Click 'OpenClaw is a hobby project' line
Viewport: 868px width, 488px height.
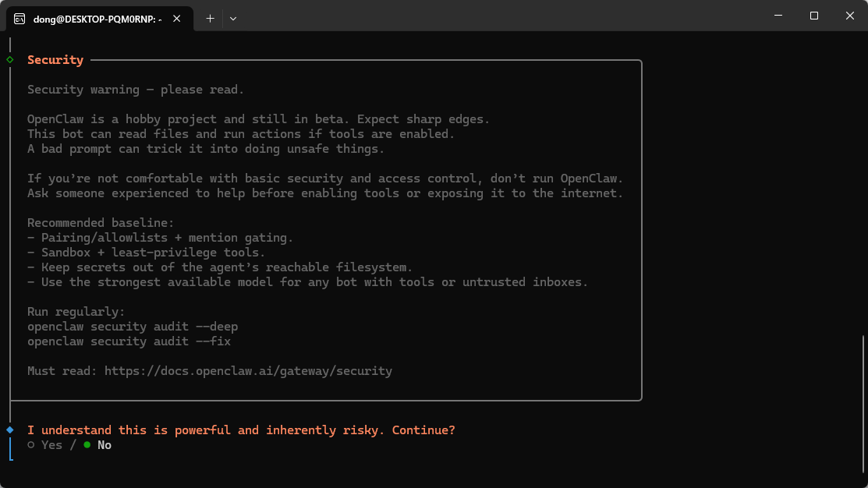point(258,119)
